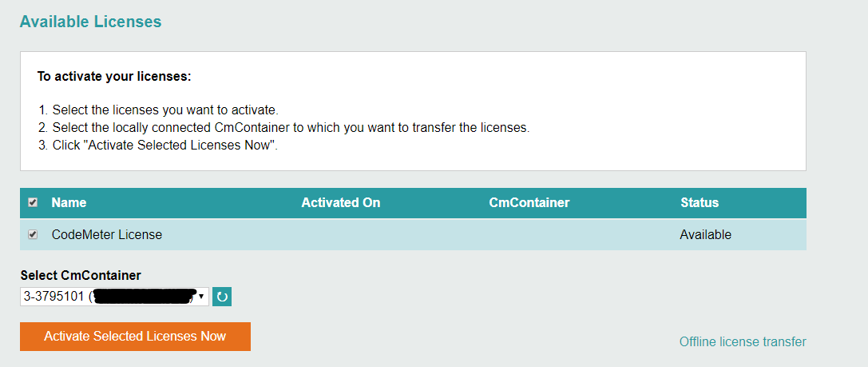The height and width of the screenshot is (367, 868).
Task: Uncheck the CodeMeter License checkbox
Action: click(33, 234)
